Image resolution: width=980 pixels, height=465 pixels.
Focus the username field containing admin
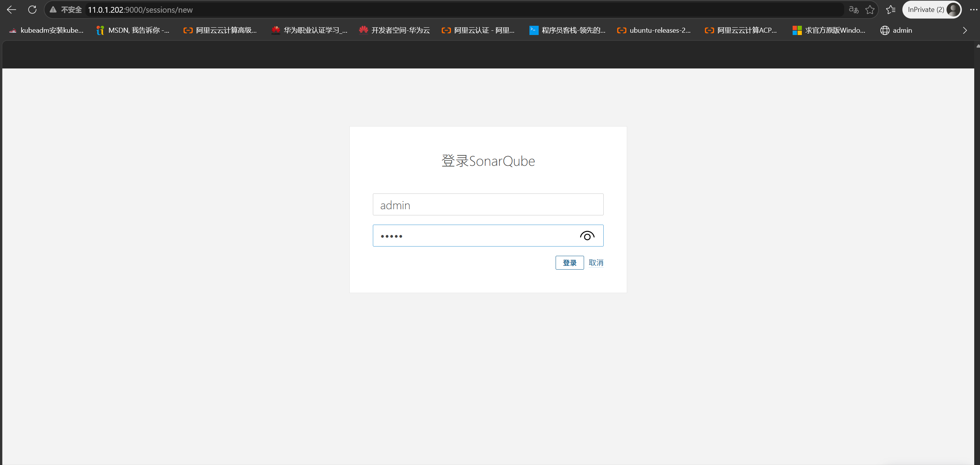tap(488, 205)
